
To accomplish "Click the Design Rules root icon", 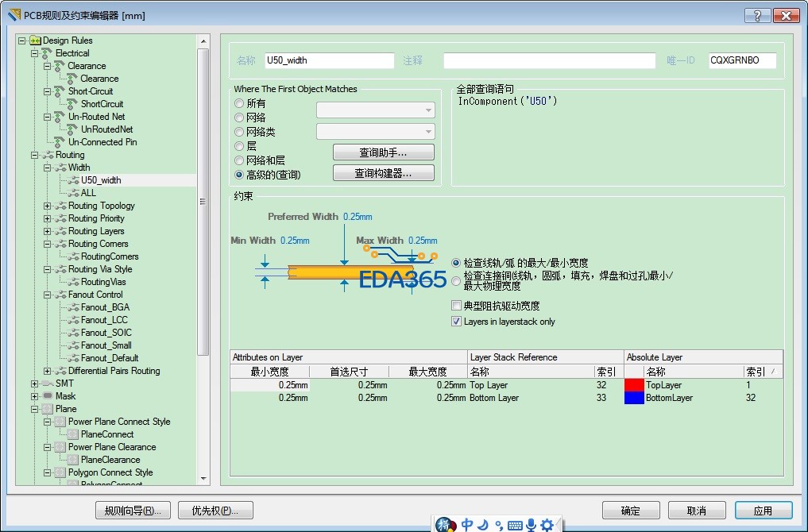I will point(35,40).
